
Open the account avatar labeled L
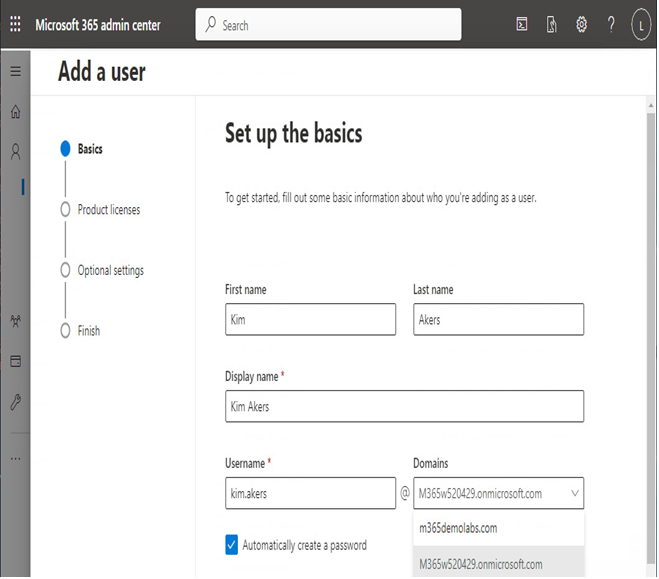[x=642, y=25]
